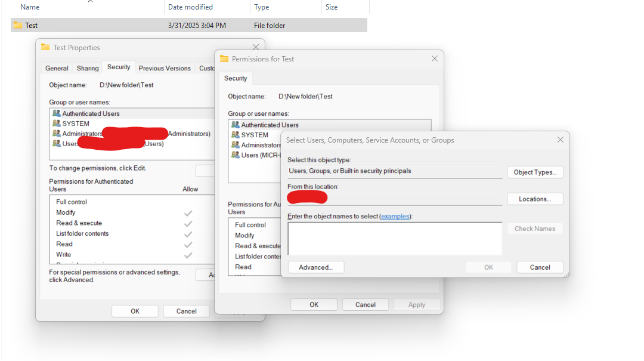The width and height of the screenshot is (644, 361).
Task: Open the Advanced search button
Action: (315, 267)
